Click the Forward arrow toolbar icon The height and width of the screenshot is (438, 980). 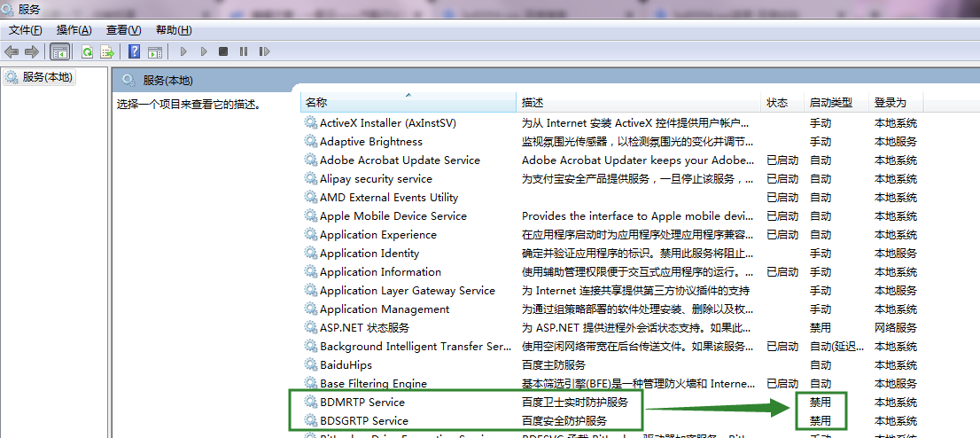(x=31, y=51)
